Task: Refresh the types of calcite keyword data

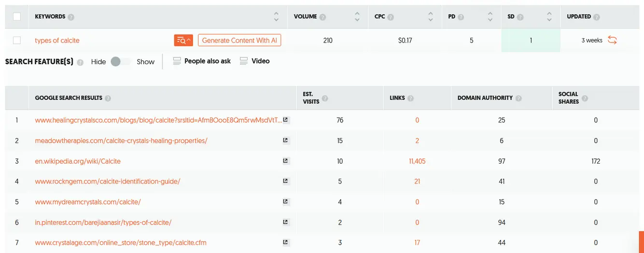Action: point(612,40)
